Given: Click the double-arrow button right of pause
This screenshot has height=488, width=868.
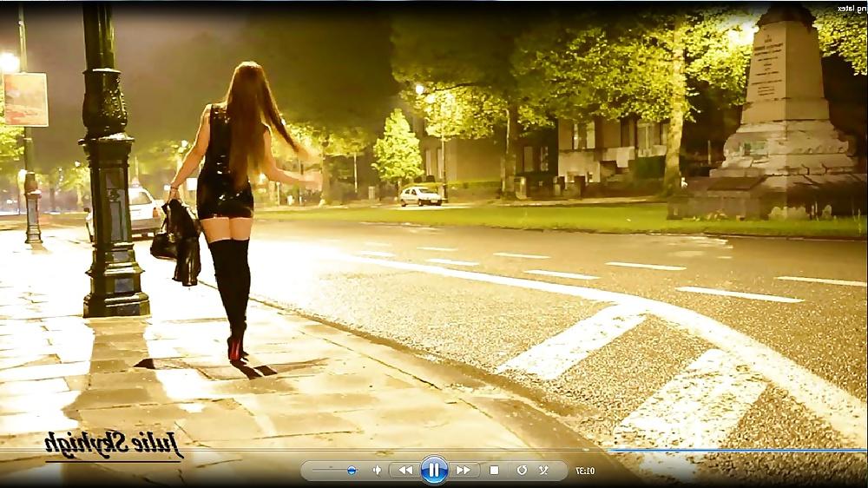Looking at the screenshot, I should (463, 471).
